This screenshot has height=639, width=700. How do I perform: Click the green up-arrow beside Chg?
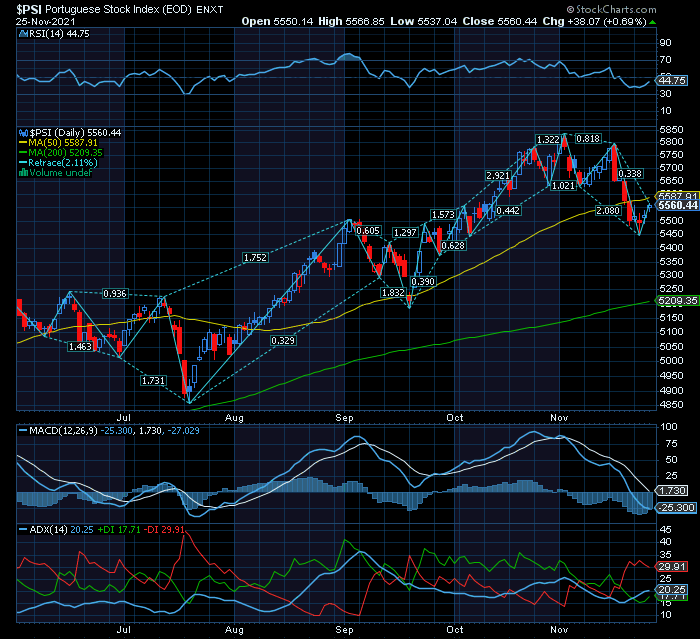pos(652,22)
